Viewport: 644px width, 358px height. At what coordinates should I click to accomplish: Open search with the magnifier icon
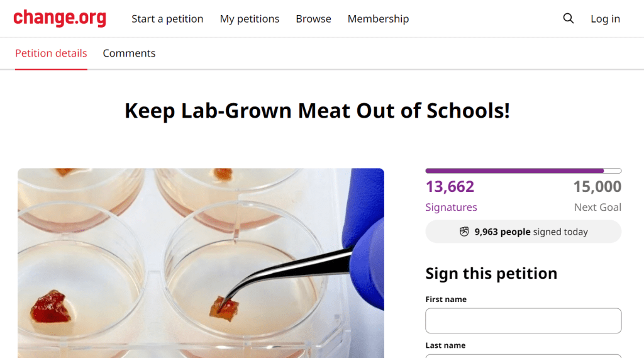pos(569,18)
